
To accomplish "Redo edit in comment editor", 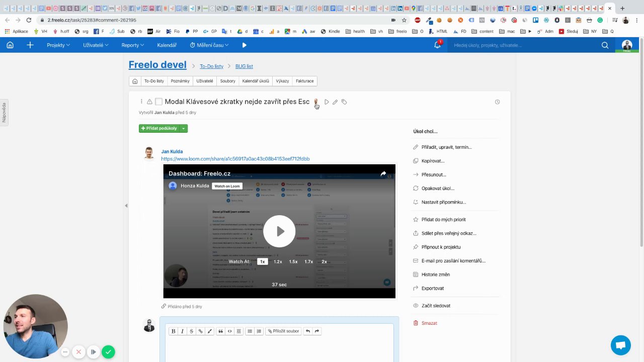I will click(x=316, y=331).
